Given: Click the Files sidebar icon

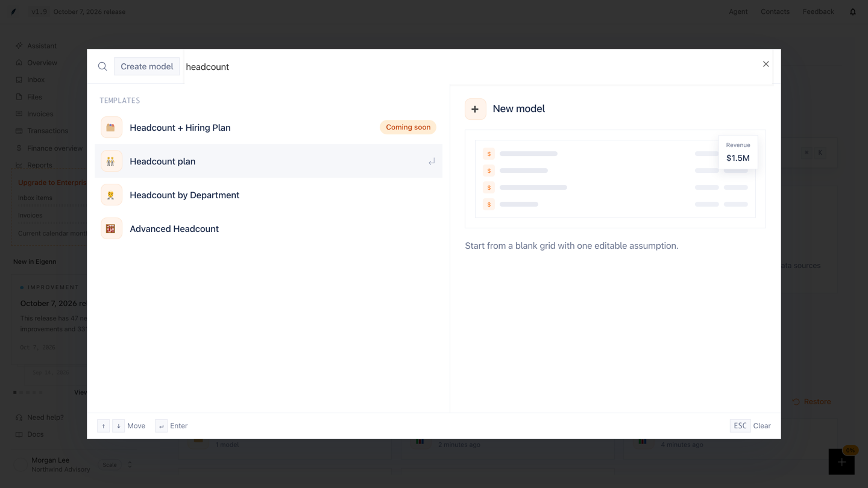Looking at the screenshot, I should tap(19, 96).
